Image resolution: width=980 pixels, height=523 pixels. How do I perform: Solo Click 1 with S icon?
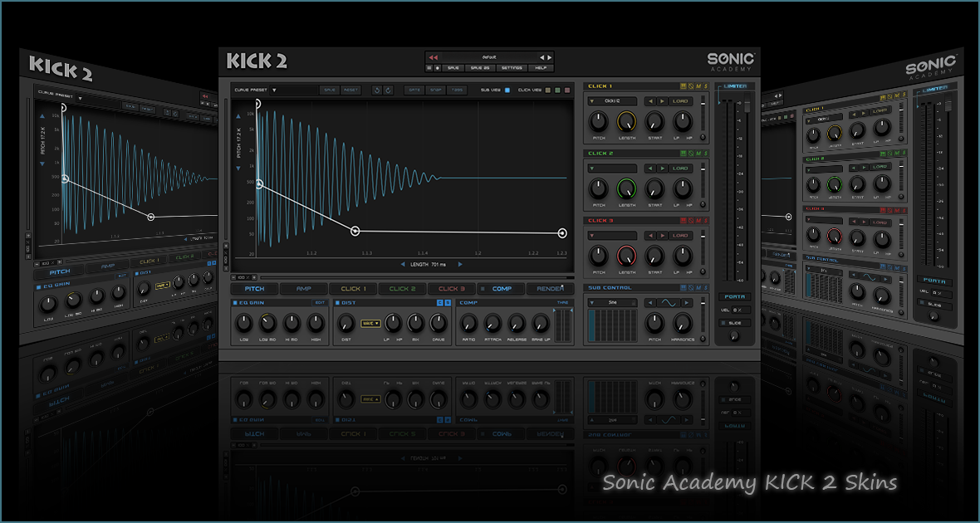click(x=706, y=86)
